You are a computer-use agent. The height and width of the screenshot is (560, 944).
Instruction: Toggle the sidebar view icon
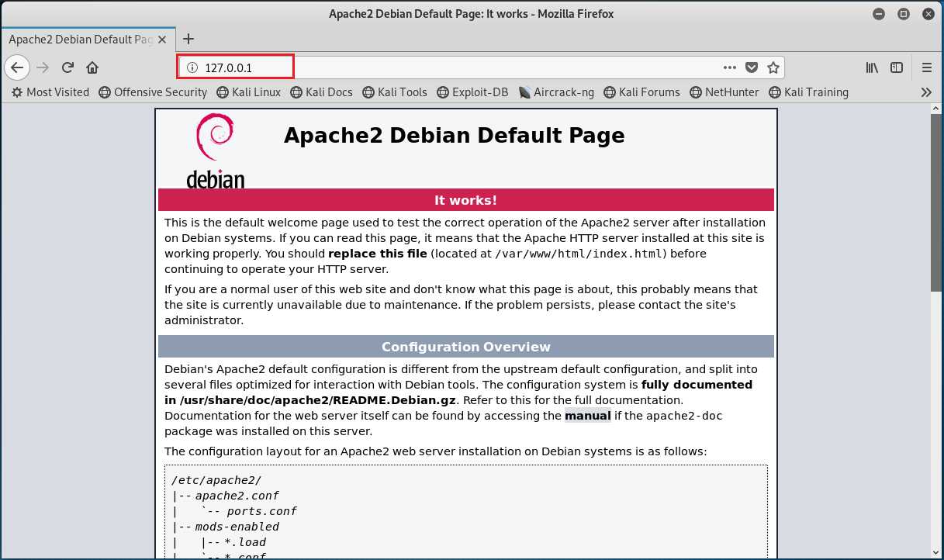pos(897,67)
